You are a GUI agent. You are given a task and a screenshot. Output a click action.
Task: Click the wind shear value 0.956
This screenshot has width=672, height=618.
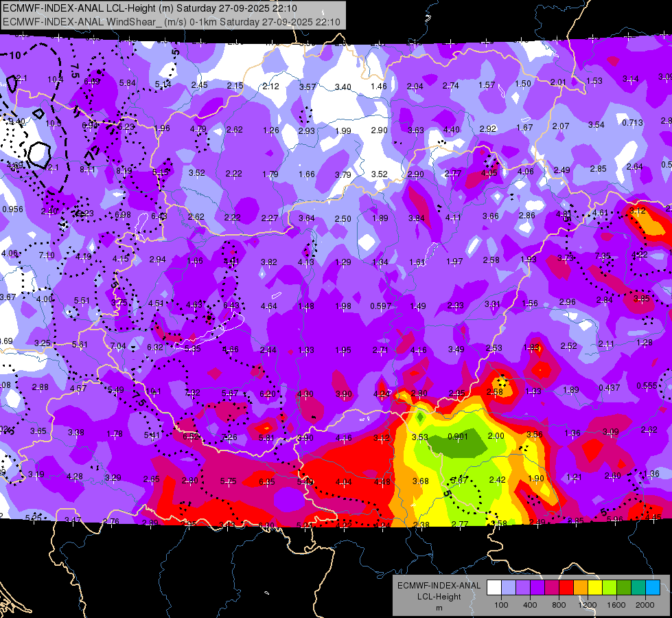pos(13,209)
